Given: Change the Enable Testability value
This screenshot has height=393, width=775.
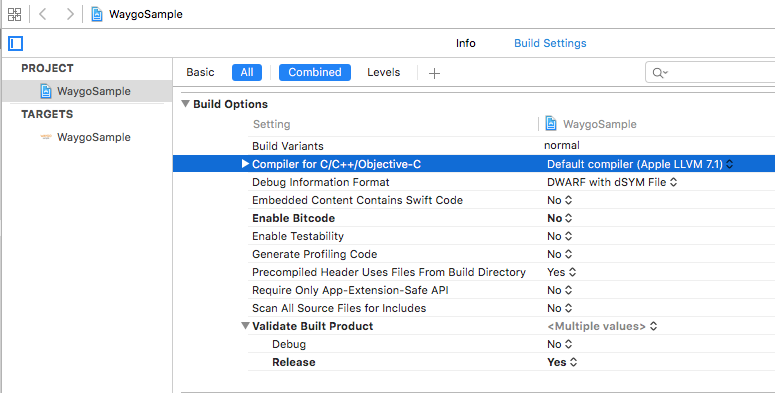Looking at the screenshot, I should [x=559, y=236].
